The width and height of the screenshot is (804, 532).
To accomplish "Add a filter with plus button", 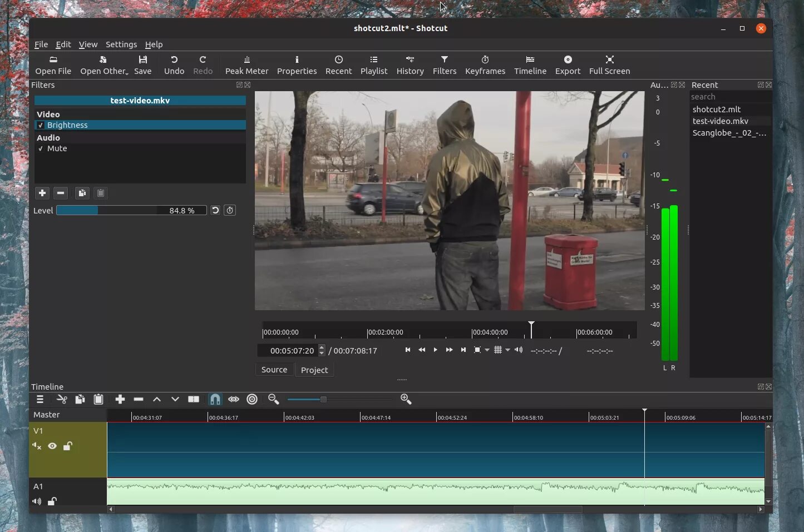I will [42, 193].
